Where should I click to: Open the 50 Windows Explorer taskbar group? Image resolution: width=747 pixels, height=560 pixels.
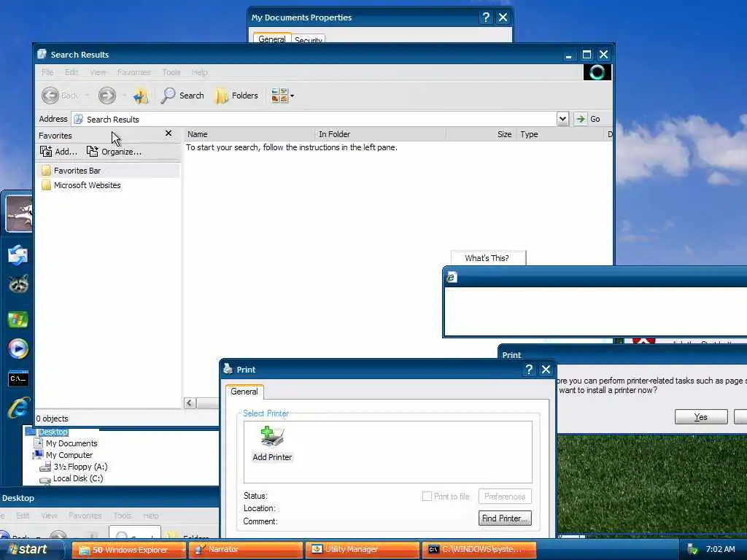click(129, 550)
